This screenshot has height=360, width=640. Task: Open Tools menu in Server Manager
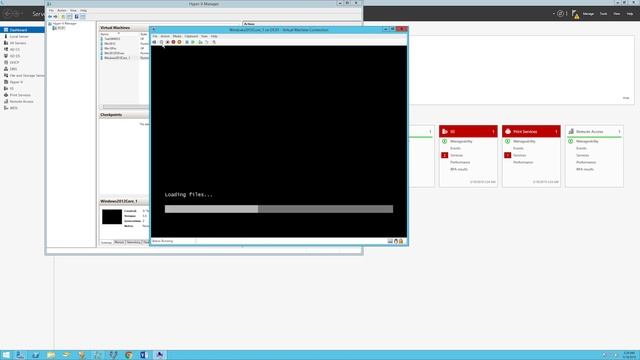[603, 14]
